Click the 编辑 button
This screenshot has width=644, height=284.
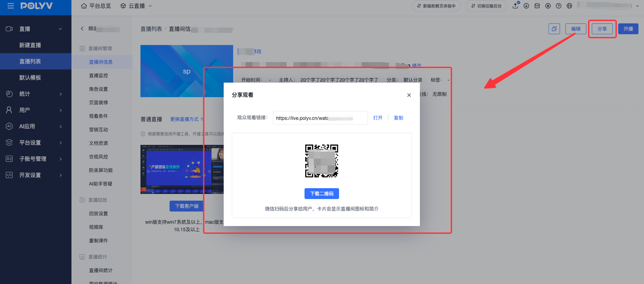coord(576,29)
